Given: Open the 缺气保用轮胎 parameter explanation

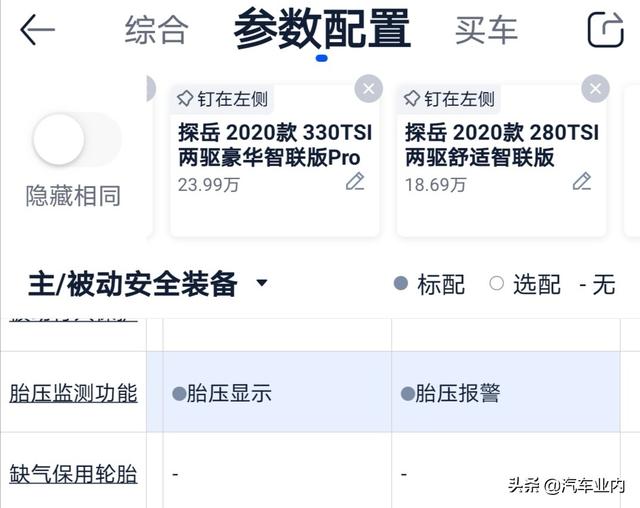Looking at the screenshot, I should coord(73,473).
